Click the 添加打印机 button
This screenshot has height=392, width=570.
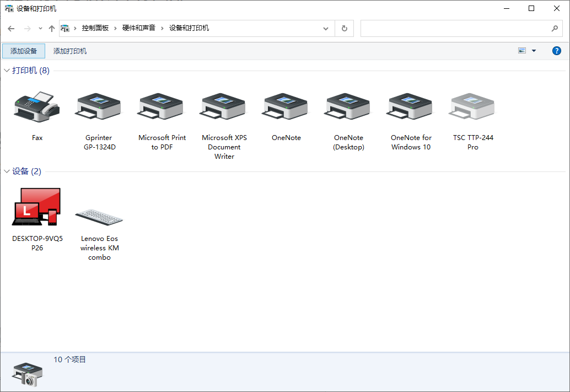click(x=70, y=51)
